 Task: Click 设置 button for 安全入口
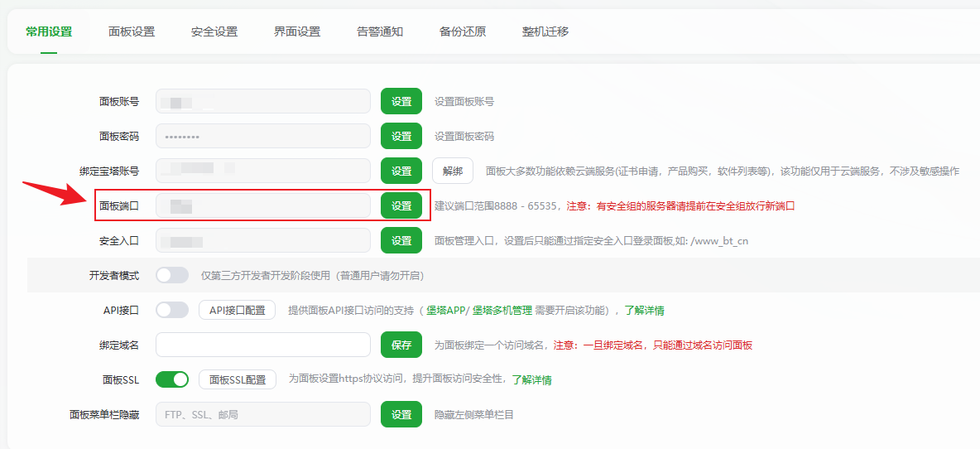click(x=401, y=240)
